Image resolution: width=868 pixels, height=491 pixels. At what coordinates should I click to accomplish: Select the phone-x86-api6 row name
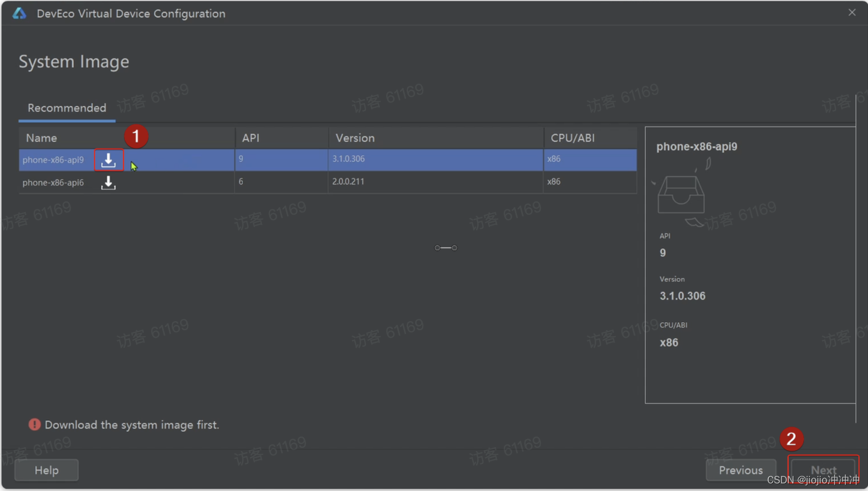53,182
